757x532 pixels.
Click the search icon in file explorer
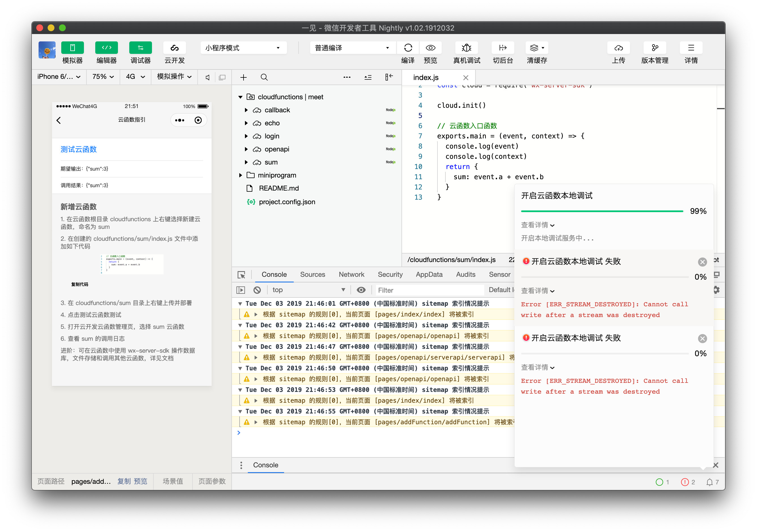264,77
